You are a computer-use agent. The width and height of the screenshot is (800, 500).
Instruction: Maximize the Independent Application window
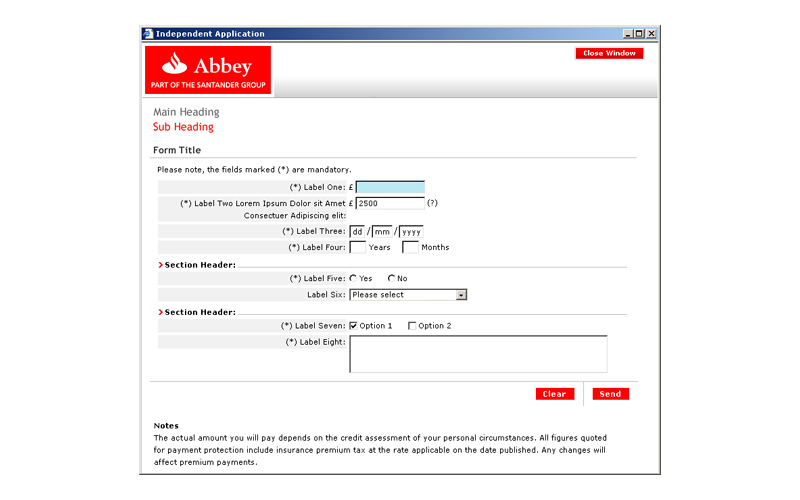coord(639,34)
